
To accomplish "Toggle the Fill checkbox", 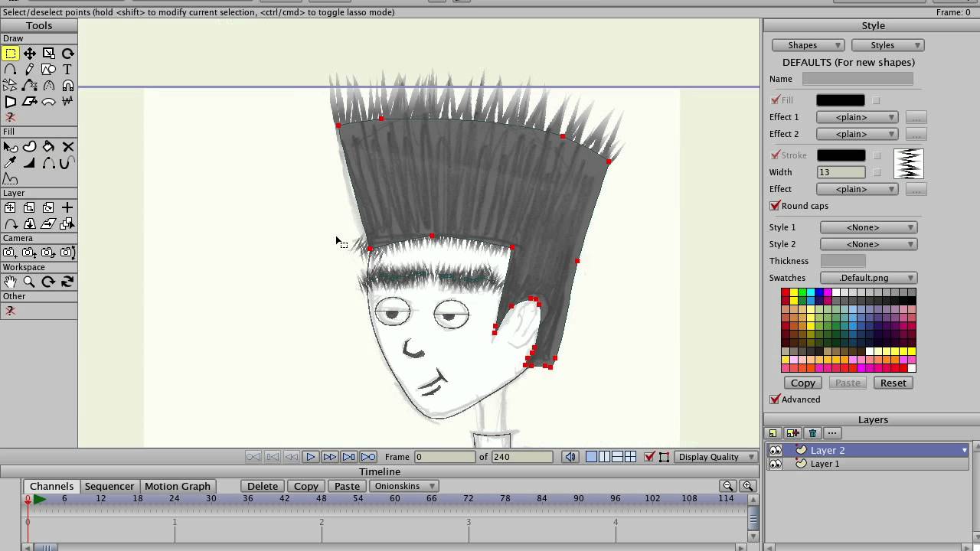I will pos(776,100).
